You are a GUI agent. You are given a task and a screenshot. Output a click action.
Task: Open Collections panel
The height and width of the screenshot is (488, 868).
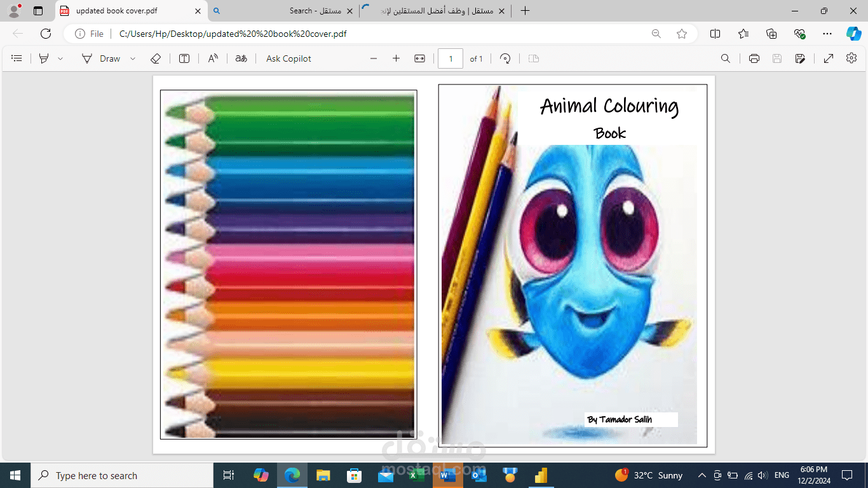point(771,34)
